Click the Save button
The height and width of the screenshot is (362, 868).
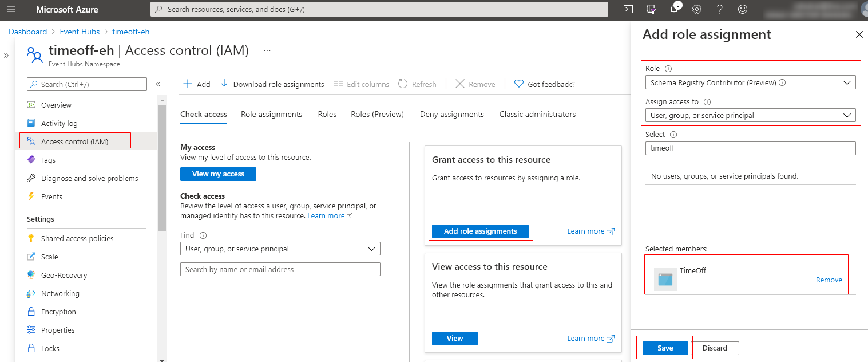click(665, 348)
